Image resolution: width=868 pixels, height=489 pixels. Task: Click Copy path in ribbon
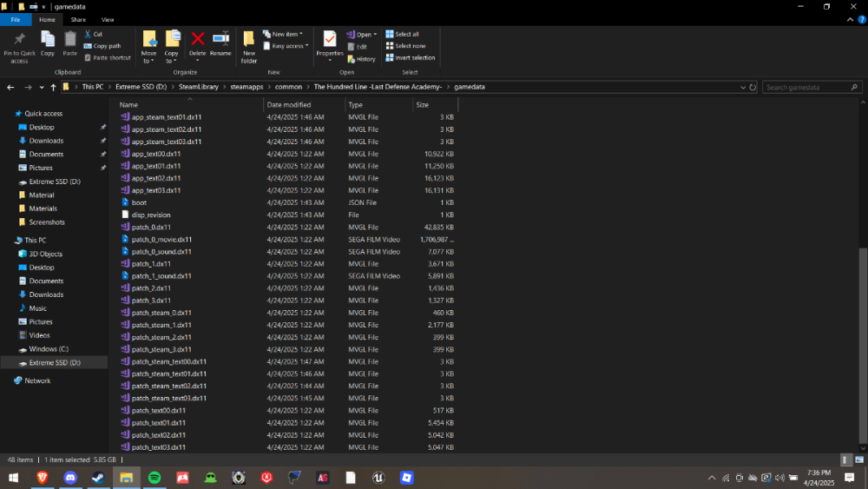tap(102, 46)
